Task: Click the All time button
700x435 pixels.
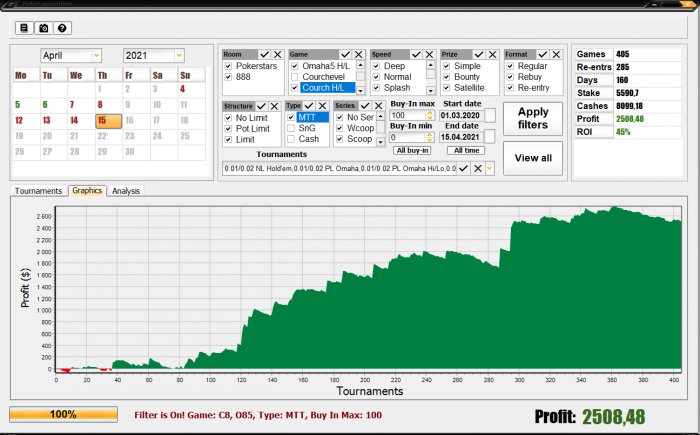Action: [x=466, y=151]
